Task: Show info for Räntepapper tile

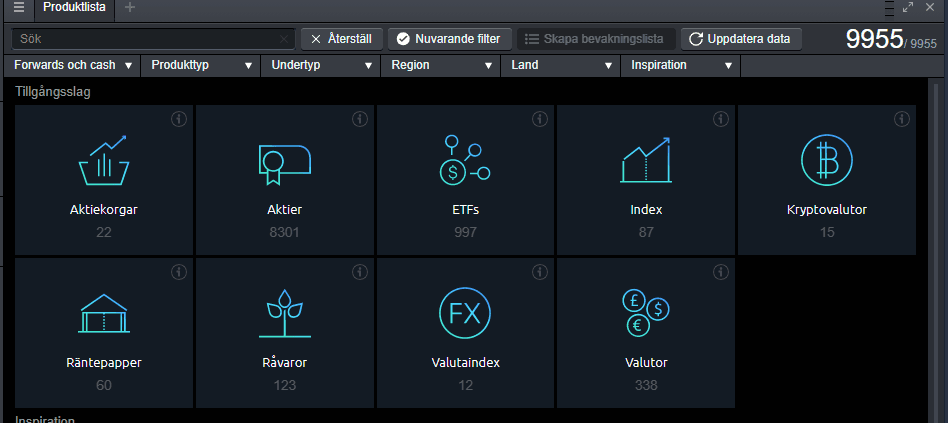Action: 178,273
